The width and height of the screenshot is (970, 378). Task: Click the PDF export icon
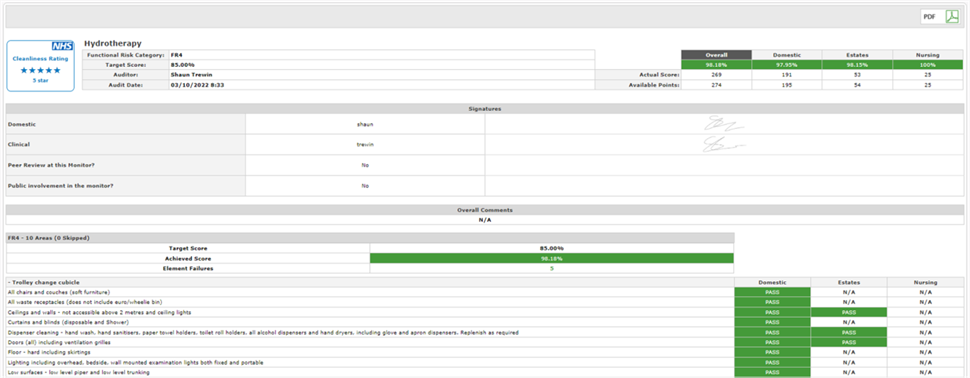(951, 17)
